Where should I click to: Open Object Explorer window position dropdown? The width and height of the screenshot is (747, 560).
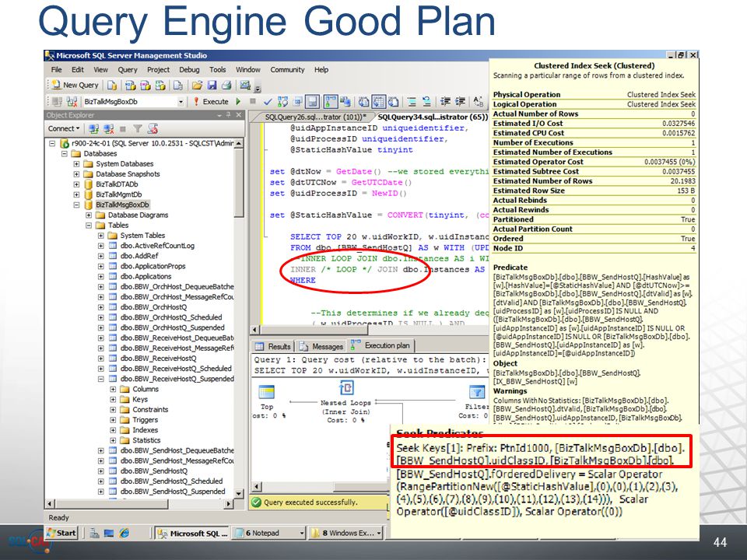click(219, 115)
